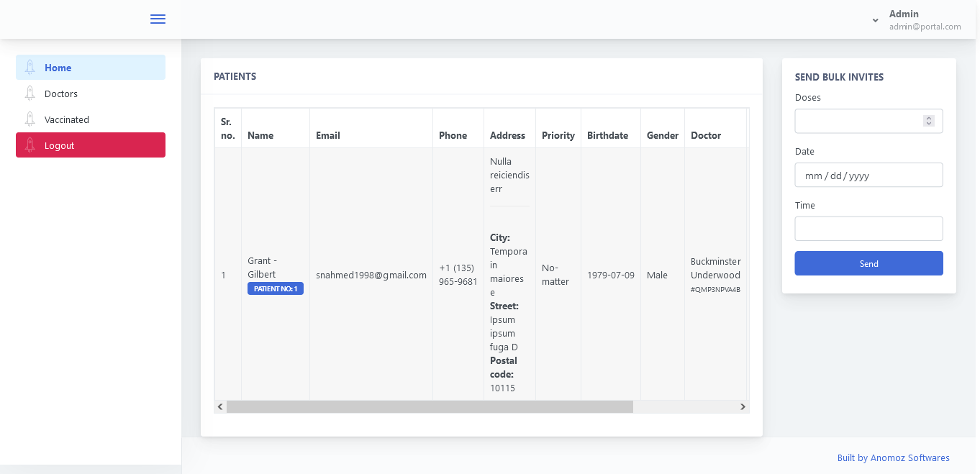
Task: Click the rocket icon beside Vaccinated
Action: (30, 119)
